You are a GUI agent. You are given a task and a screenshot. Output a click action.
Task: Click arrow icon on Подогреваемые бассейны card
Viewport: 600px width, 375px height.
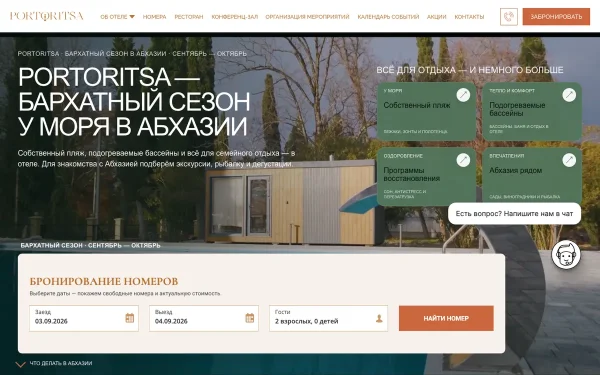pos(569,95)
